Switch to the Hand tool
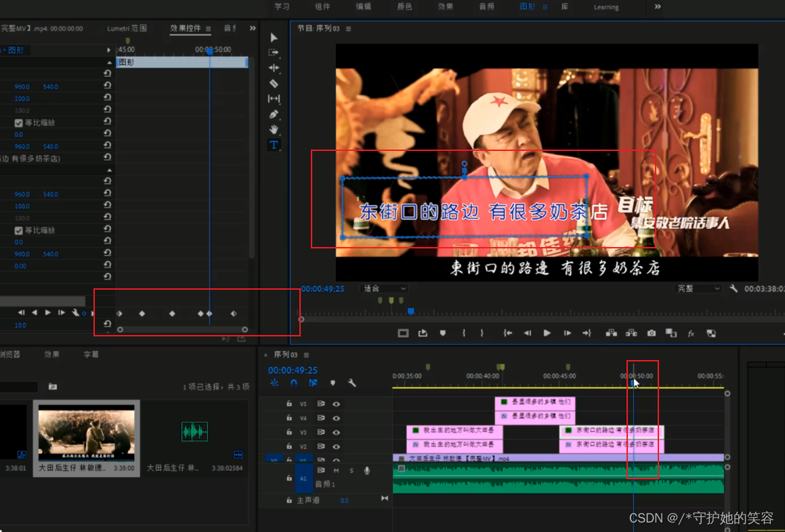The height and width of the screenshot is (532, 785). tap(274, 130)
